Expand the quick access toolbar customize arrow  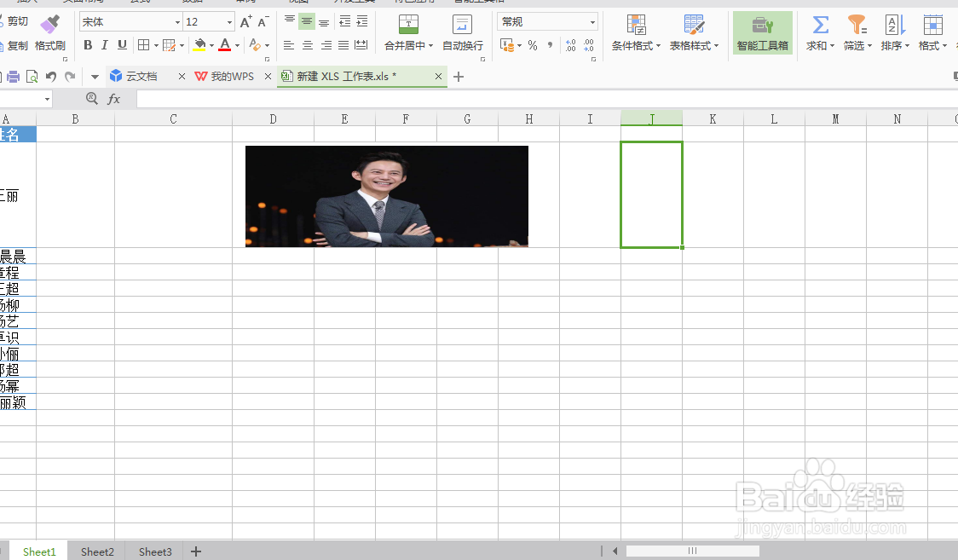pos(95,77)
